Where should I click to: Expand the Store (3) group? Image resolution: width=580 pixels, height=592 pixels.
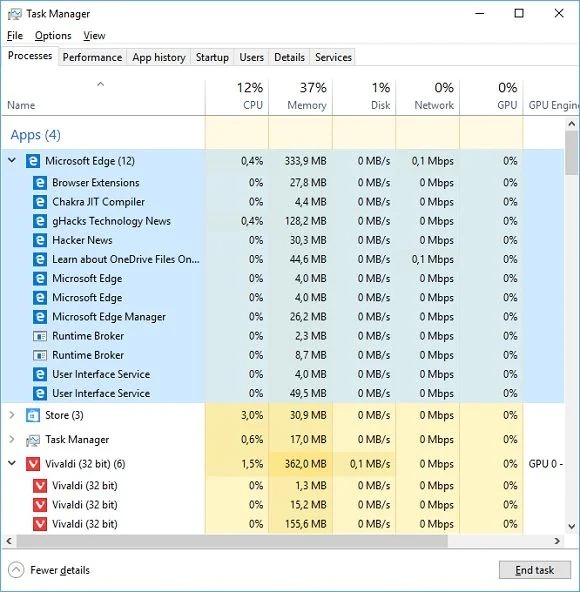12,415
